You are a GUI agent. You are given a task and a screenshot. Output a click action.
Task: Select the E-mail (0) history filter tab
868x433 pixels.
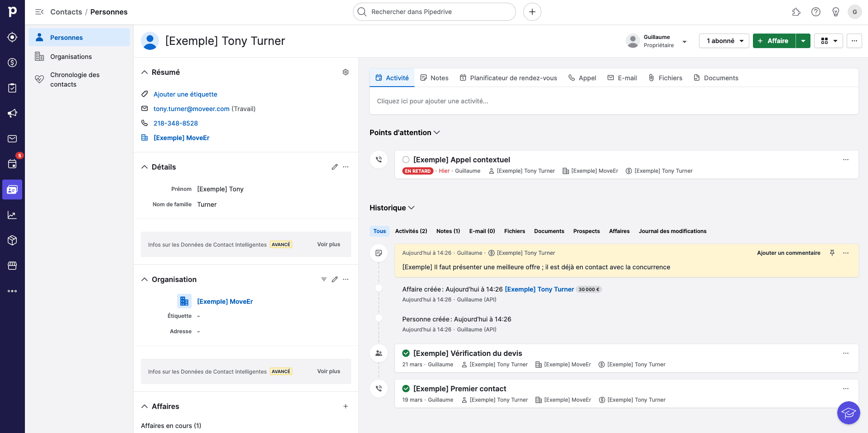(x=482, y=231)
